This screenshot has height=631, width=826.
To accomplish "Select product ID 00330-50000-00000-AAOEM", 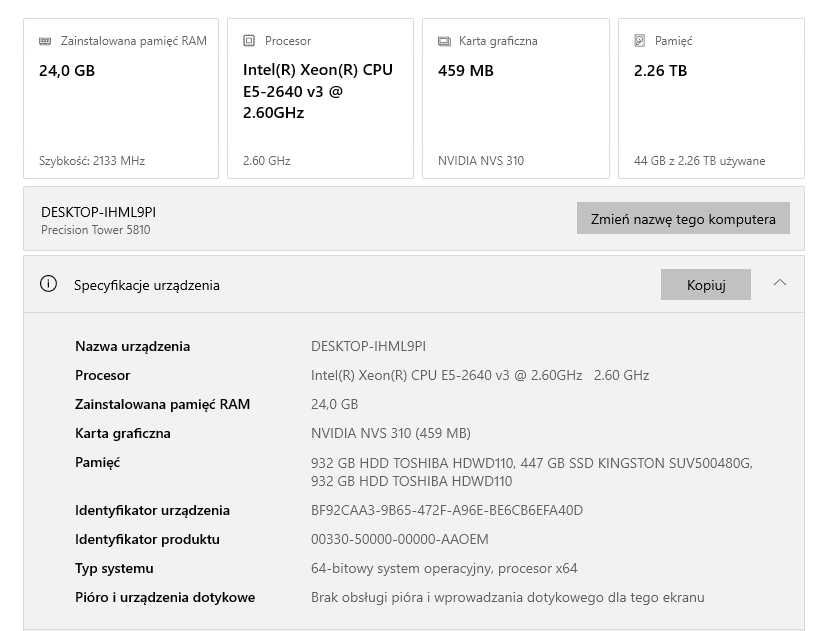I will pos(400,539).
